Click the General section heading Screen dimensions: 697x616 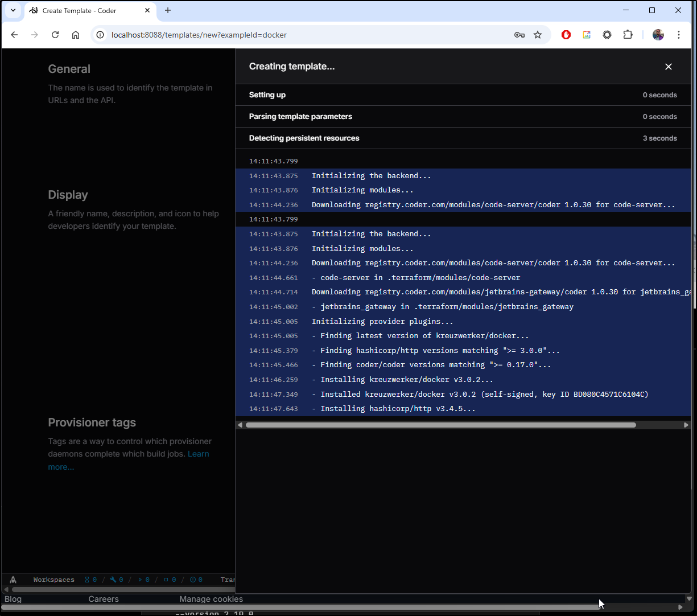(x=69, y=69)
